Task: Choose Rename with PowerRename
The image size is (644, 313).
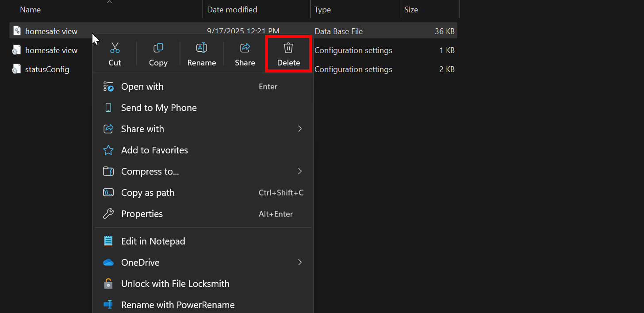Action: coord(178,305)
